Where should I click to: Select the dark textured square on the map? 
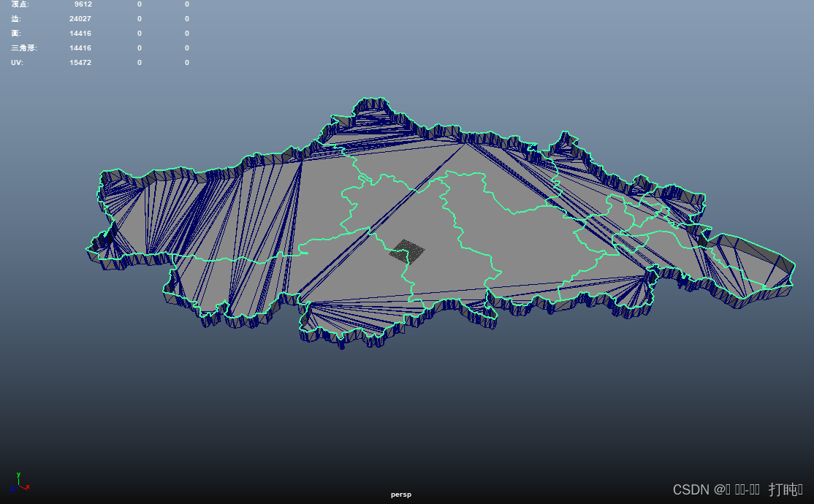tap(407, 251)
